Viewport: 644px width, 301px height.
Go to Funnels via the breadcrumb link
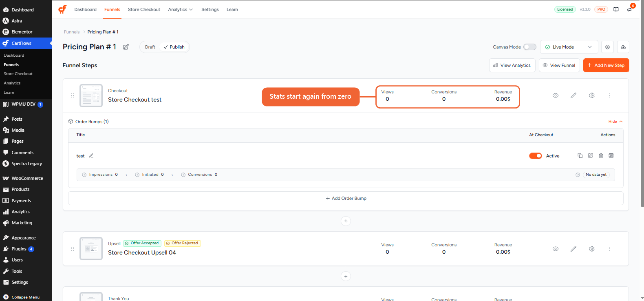pyautogui.click(x=72, y=32)
